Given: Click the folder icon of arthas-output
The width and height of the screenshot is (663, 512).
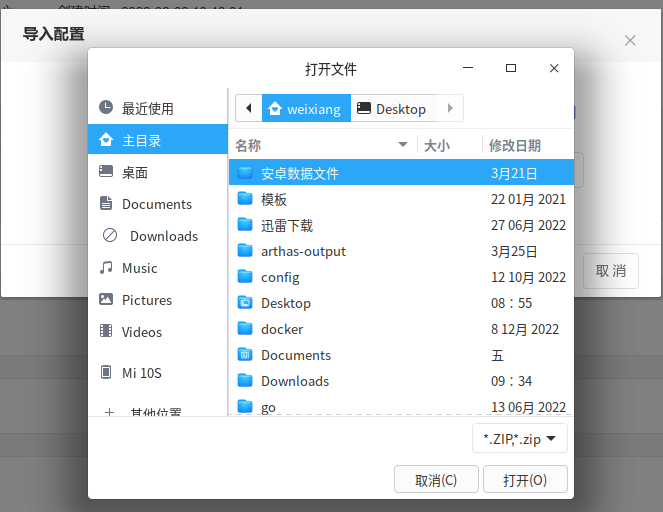Looking at the screenshot, I should pyautogui.click(x=245, y=250).
